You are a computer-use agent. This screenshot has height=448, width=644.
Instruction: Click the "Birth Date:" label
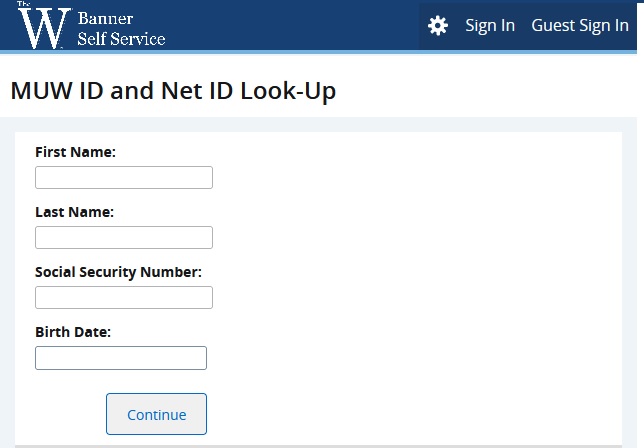tap(73, 332)
